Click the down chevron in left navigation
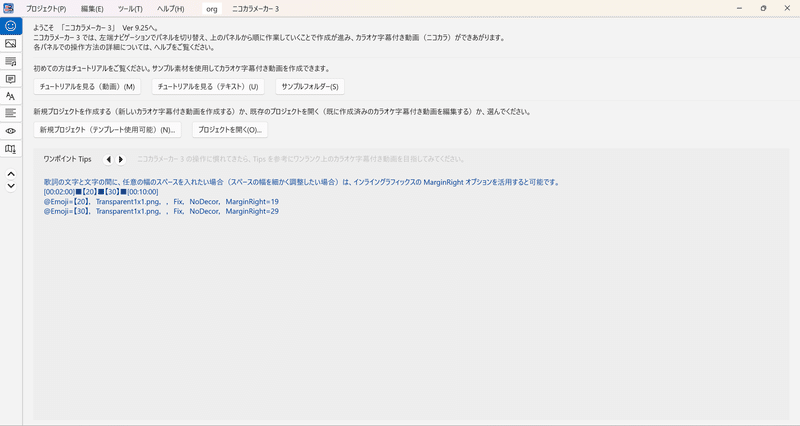 click(x=11, y=186)
